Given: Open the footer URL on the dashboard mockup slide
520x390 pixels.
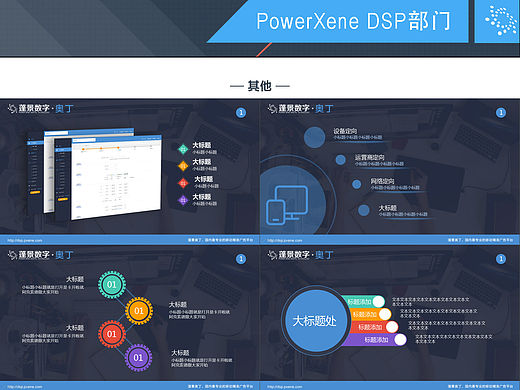Looking at the screenshot, I should pyautogui.click(x=25, y=240).
